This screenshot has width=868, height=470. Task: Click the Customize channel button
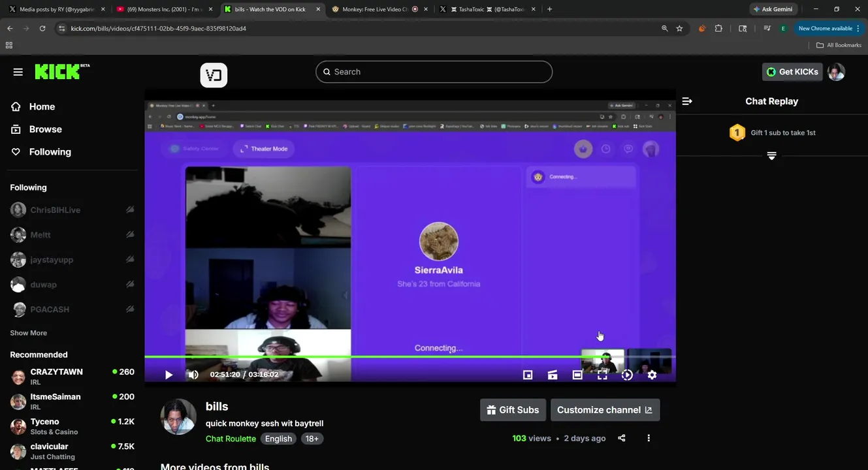(605, 410)
